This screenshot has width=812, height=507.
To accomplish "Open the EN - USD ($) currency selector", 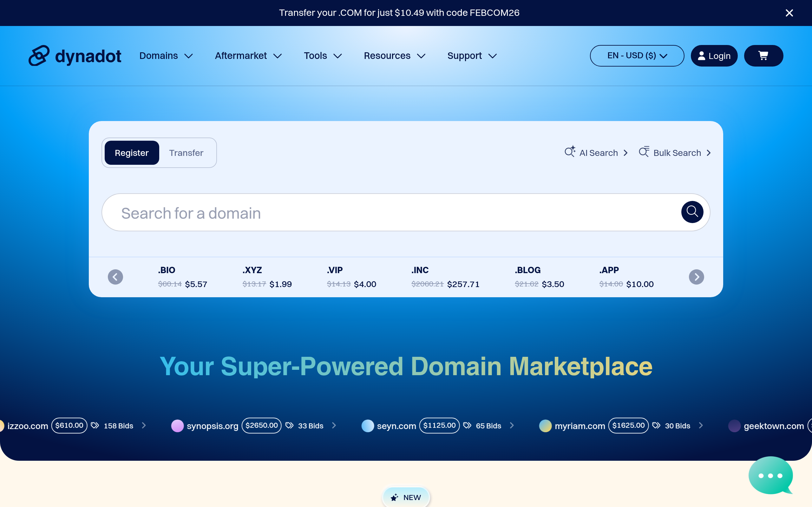I will click(x=637, y=56).
